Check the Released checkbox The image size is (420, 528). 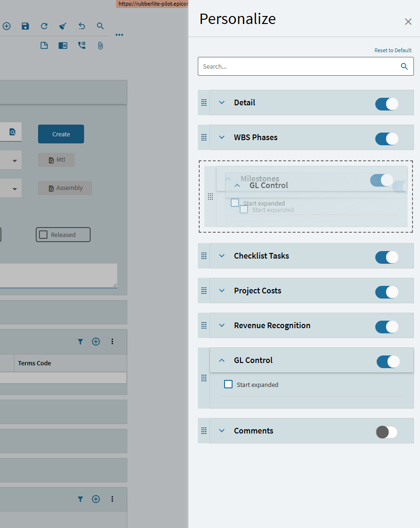[x=43, y=235]
